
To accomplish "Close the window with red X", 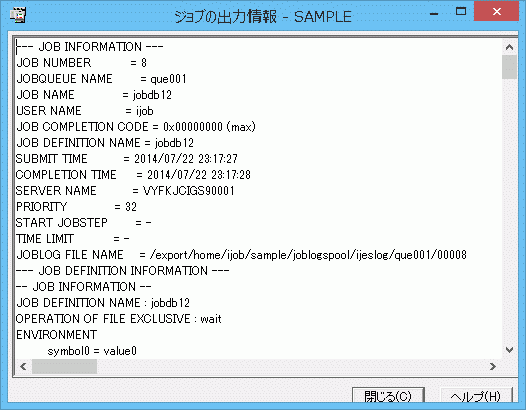I will pos(496,11).
